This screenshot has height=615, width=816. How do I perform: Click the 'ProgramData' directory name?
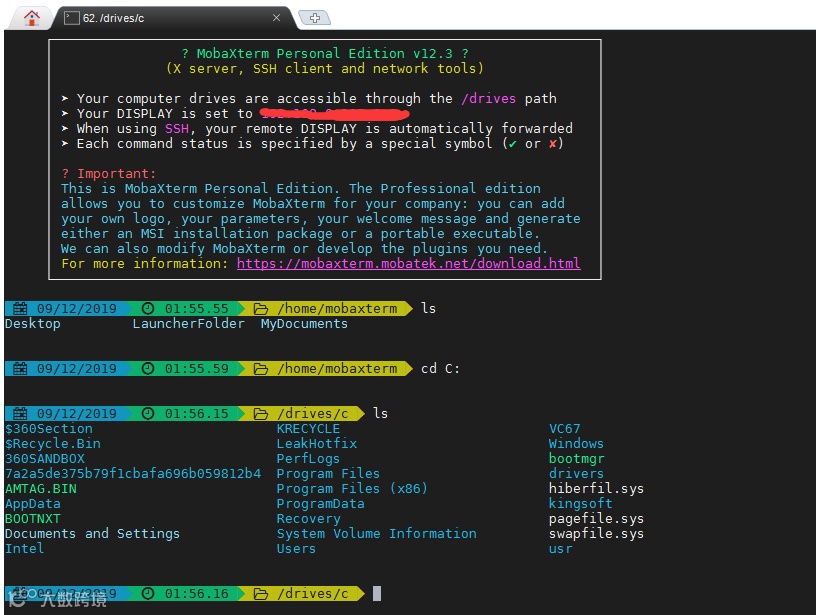[x=320, y=504]
